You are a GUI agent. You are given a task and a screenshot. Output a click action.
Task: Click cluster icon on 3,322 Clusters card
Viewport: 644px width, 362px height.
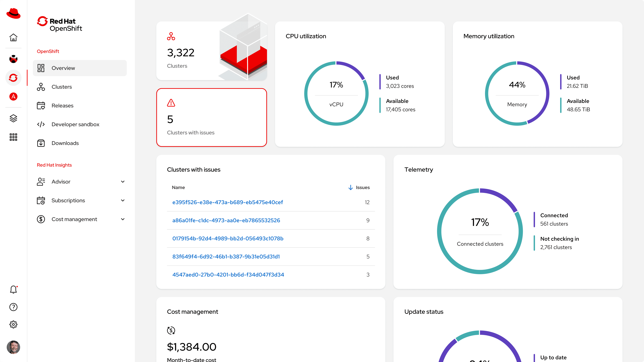tap(171, 36)
